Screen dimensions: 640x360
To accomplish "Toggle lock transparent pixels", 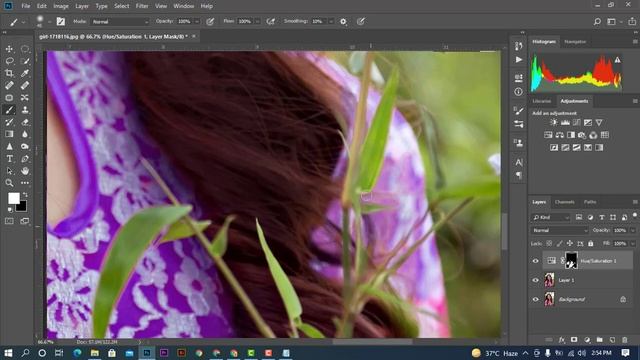I will (x=549, y=243).
